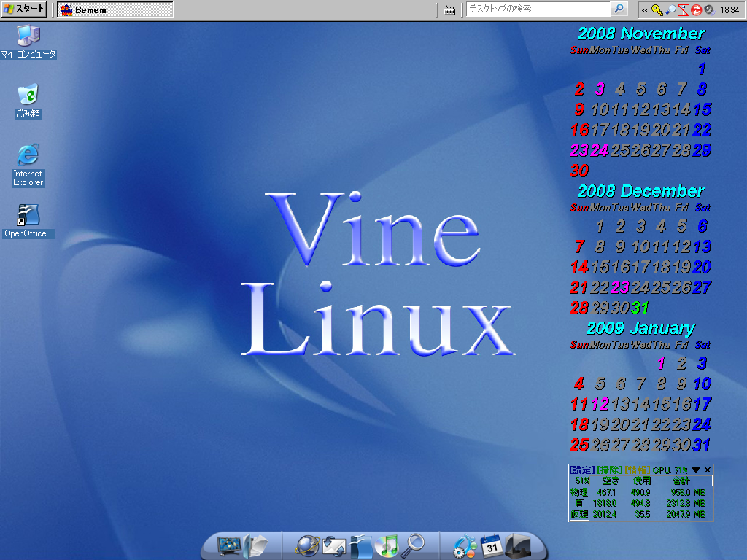The width and height of the screenshot is (747, 560).
Task: Click the desktop search magnifier button
Action: pos(619,9)
